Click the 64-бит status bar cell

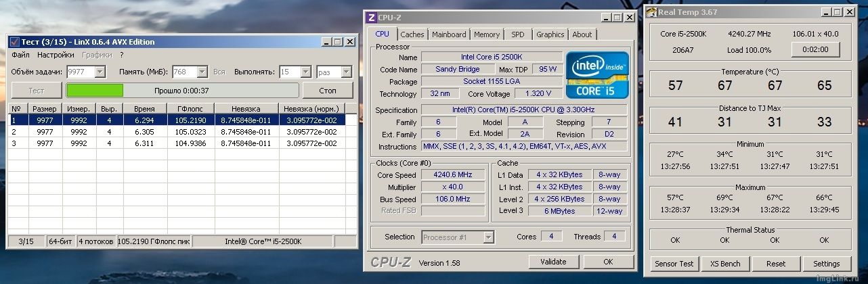tap(61, 241)
